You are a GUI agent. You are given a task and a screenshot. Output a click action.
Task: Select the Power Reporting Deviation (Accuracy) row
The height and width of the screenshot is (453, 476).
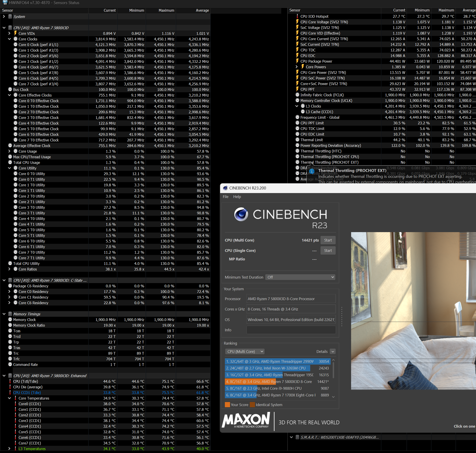tap(382, 145)
